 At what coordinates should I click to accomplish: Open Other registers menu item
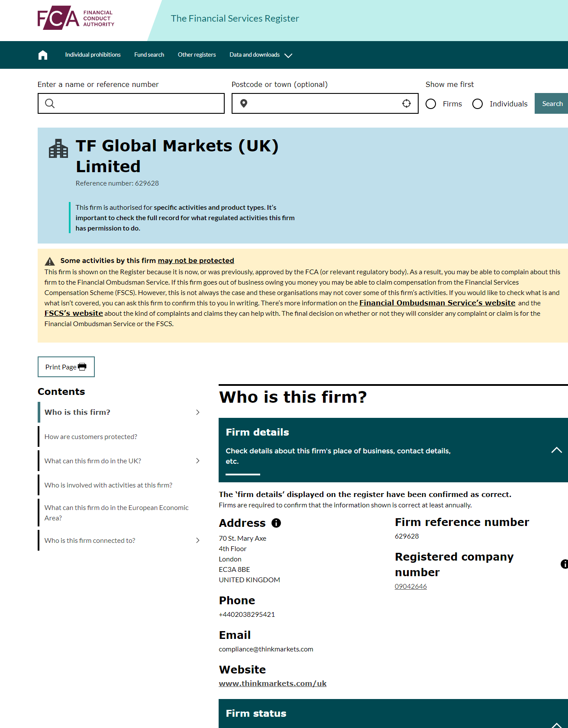(197, 55)
